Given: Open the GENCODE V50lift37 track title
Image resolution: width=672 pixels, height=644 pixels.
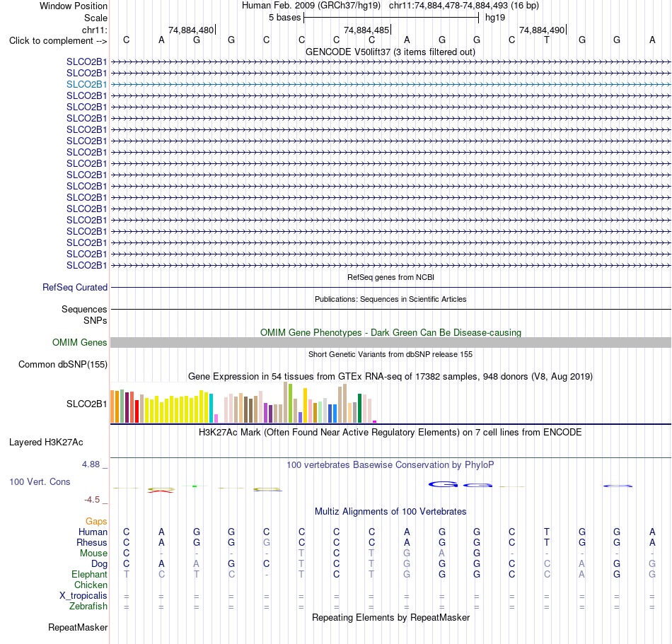Looking at the screenshot, I should pos(390,52).
